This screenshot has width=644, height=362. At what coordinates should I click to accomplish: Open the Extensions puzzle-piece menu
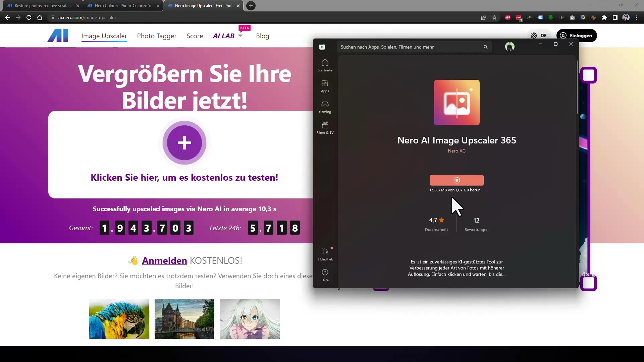click(604, 17)
